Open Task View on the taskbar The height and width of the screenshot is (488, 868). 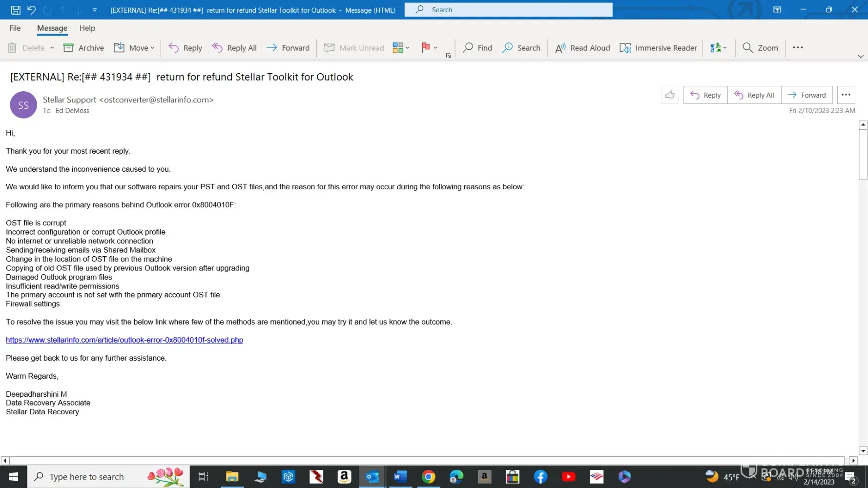click(x=203, y=477)
